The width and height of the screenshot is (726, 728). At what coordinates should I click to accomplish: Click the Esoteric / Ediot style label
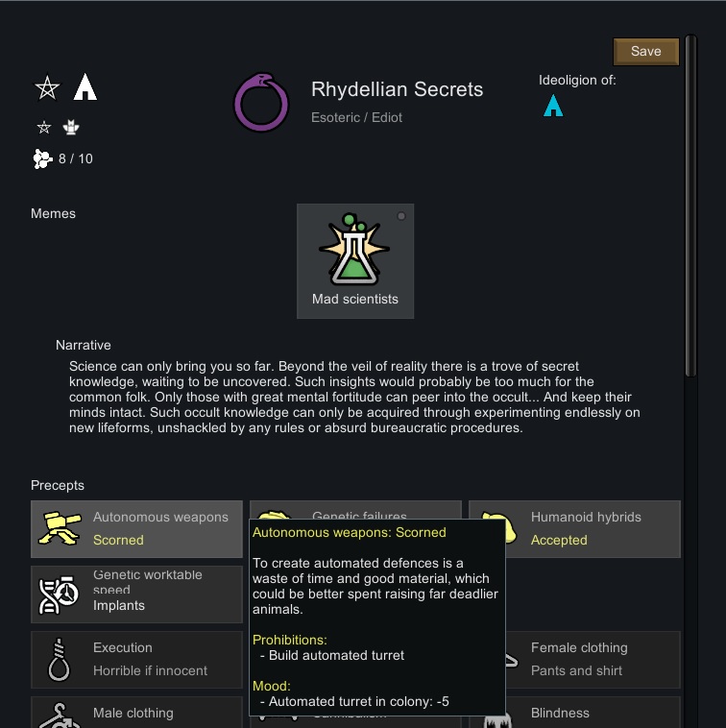pyautogui.click(x=357, y=117)
